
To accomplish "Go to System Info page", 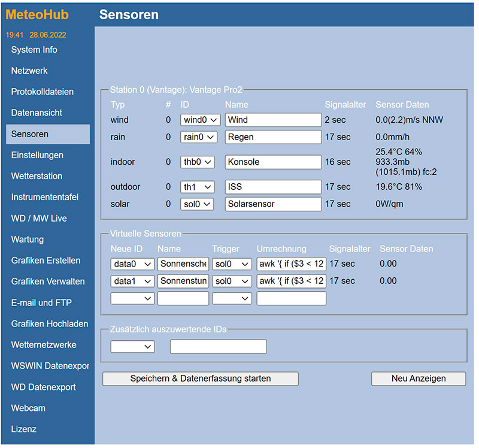I will (x=34, y=50).
